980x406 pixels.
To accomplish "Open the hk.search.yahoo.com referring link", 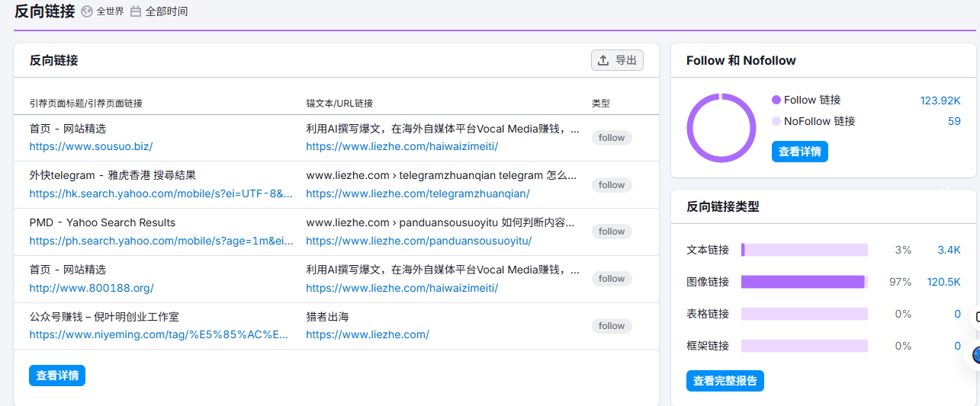I will (x=161, y=193).
